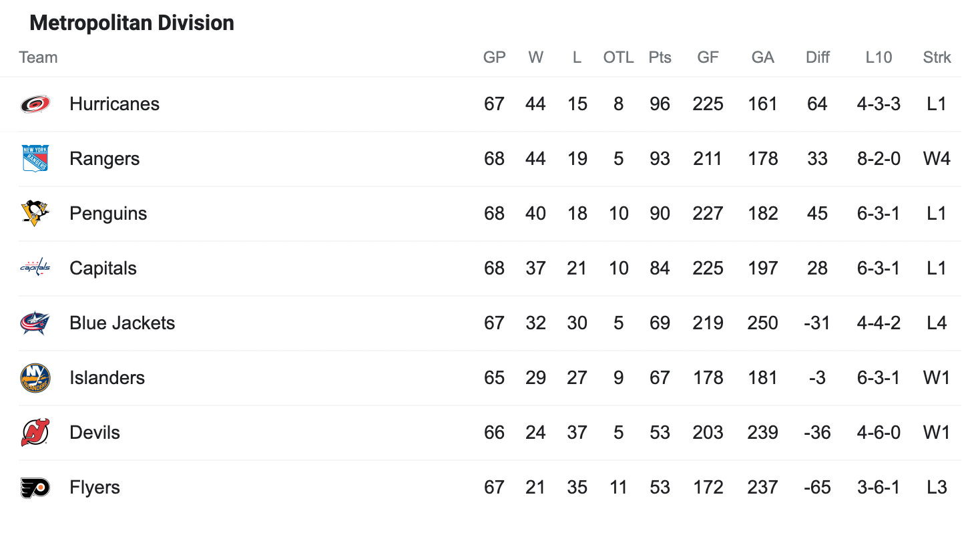Click the Devils team logo
This screenshot has width=980, height=533.
[x=35, y=433]
